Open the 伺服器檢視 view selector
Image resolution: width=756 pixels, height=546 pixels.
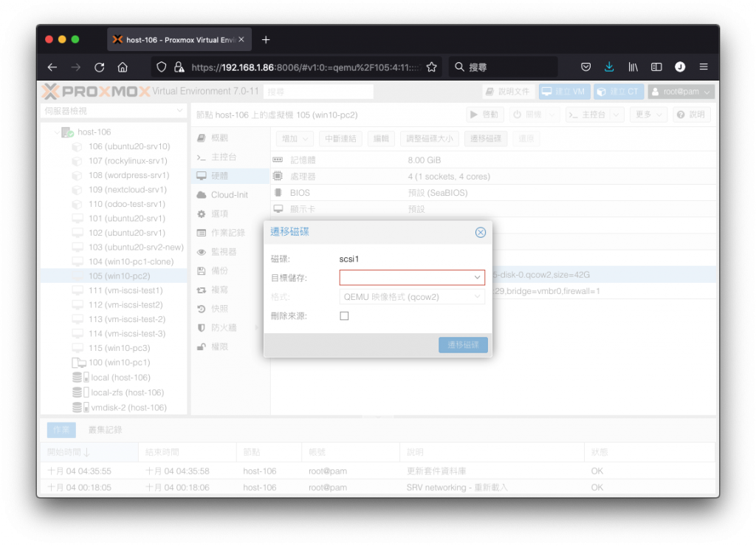[x=114, y=111]
